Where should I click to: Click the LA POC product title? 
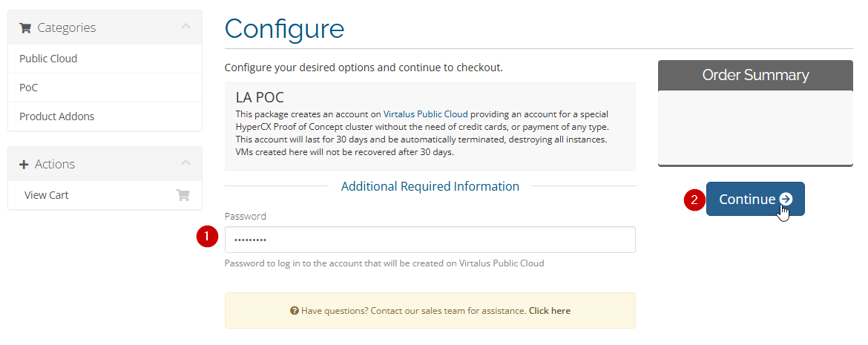pos(260,97)
